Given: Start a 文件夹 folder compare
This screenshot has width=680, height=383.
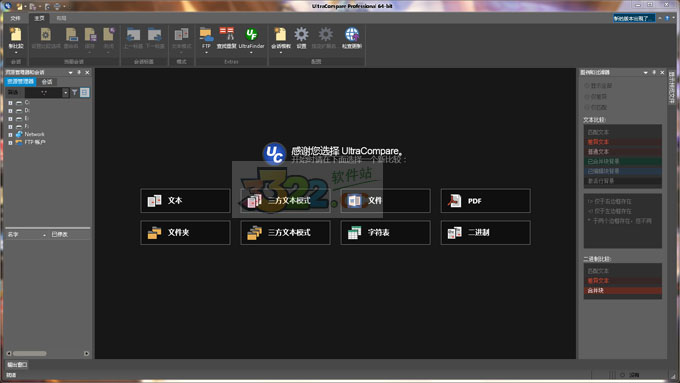Looking at the screenshot, I should 185,232.
